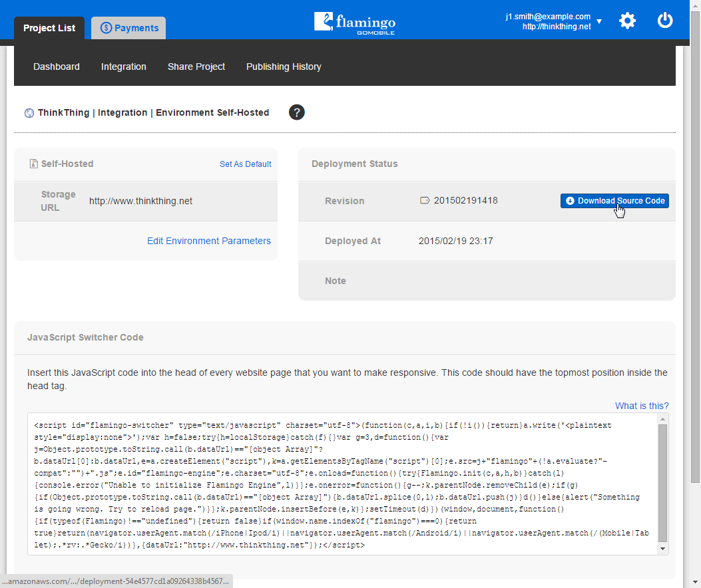Click the code box scroll down arrow
Screen dimensions: 701x588
pyautogui.click(x=662, y=549)
